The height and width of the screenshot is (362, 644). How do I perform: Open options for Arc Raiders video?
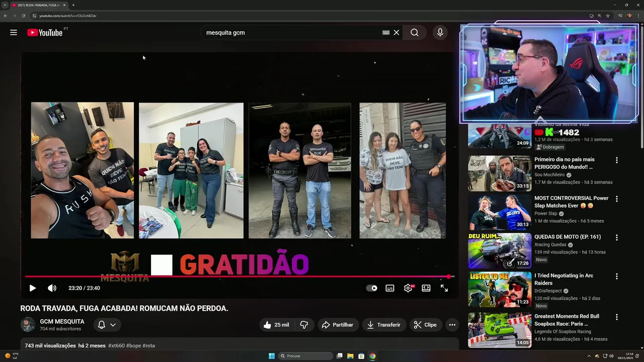click(616, 277)
